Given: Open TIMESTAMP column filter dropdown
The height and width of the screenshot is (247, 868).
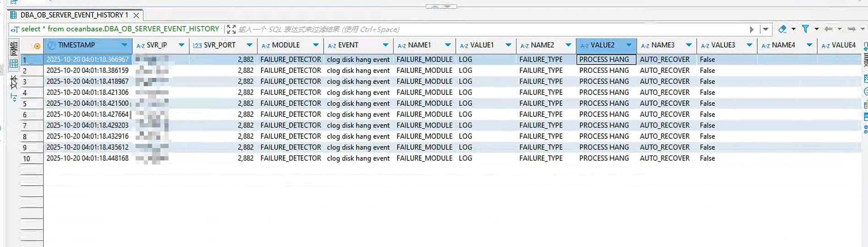Looking at the screenshot, I should (x=125, y=45).
